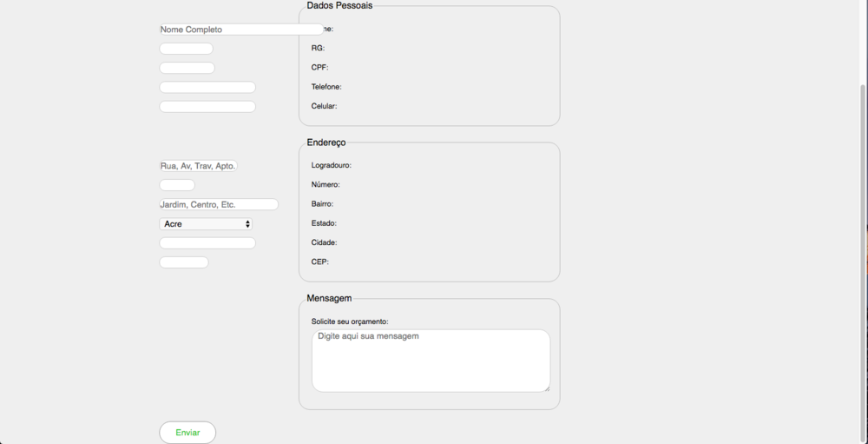Image resolution: width=868 pixels, height=444 pixels.
Task: Click the 'Digite aqui sua mensagem' textarea
Action: tap(431, 361)
